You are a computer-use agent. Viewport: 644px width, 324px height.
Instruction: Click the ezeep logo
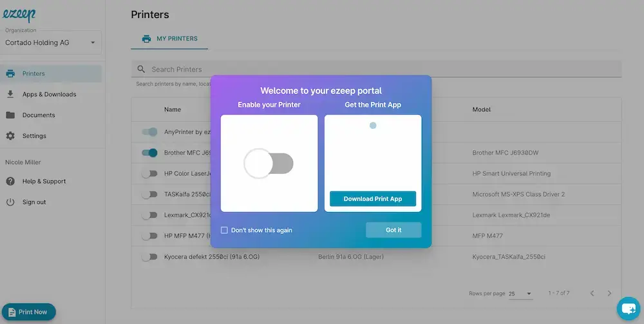[x=21, y=15]
